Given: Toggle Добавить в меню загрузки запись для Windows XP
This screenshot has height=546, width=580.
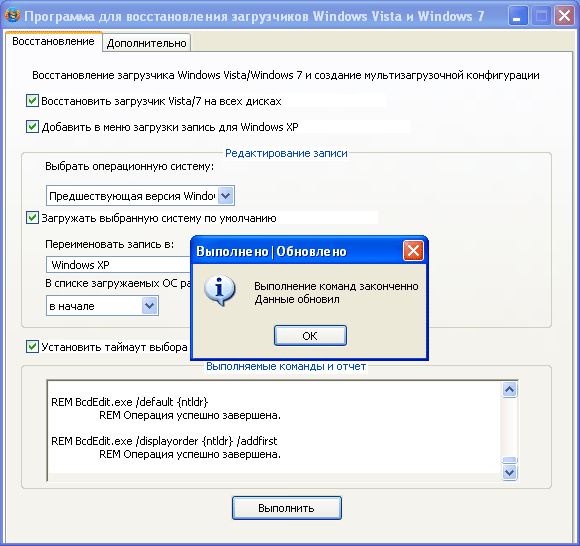Looking at the screenshot, I should click(32, 127).
